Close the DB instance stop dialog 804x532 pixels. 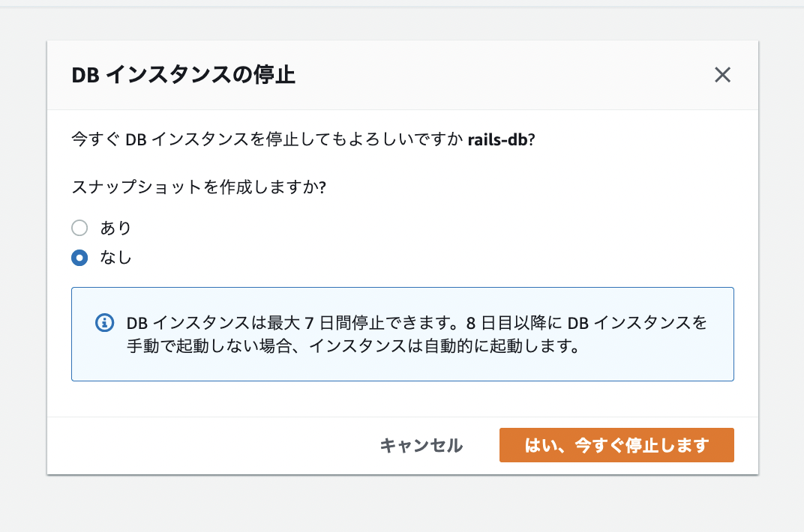[722, 75]
